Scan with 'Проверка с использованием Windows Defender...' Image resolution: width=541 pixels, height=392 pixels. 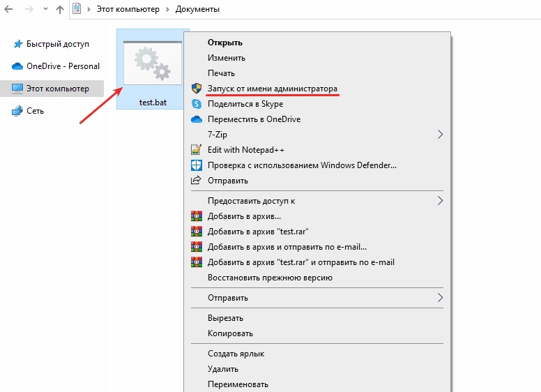(302, 165)
